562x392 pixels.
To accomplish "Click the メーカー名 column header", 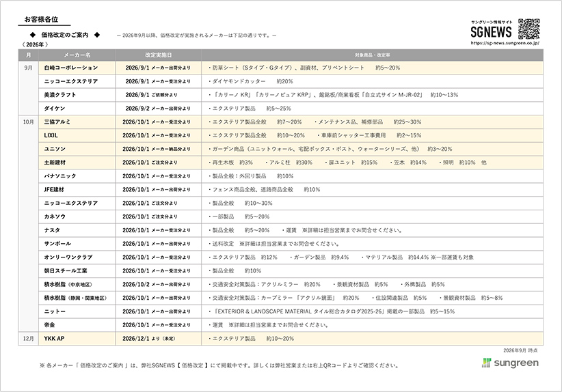I will pos(77,55).
